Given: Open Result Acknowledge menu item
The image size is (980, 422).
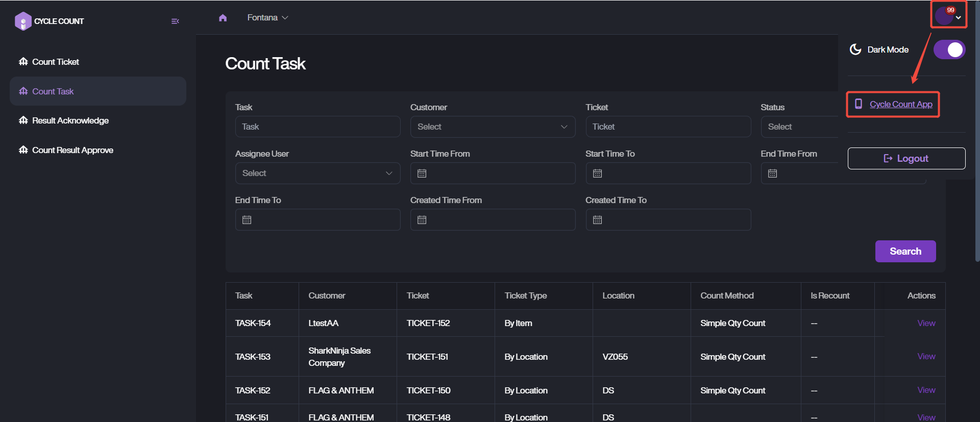Looking at the screenshot, I should [70, 120].
